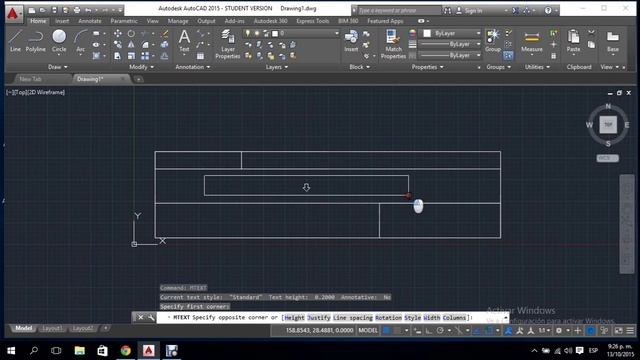Click the MODEL space button
This screenshot has height=360, width=640.
coord(368,331)
